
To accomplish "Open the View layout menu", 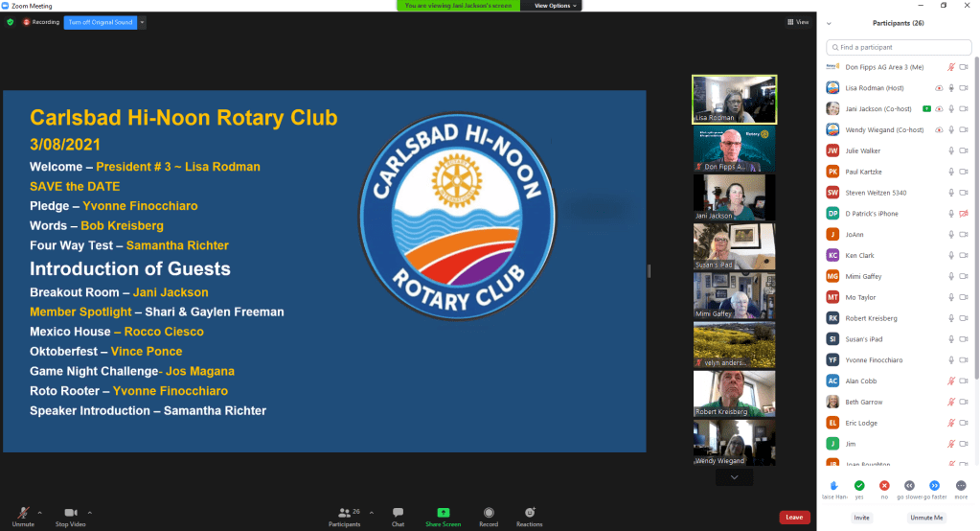I will [x=797, y=22].
